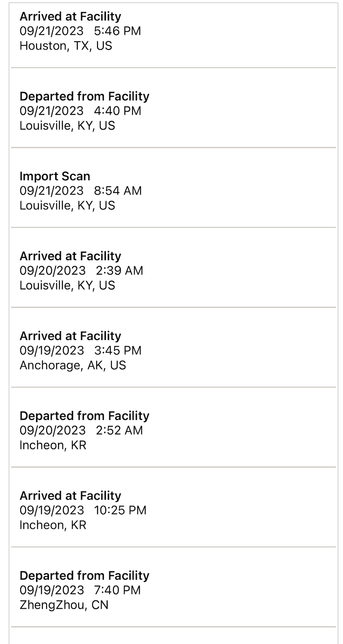Select the 09/19/2023 7:40 PM timestamp
The width and height of the screenshot is (343, 644).
(80, 590)
